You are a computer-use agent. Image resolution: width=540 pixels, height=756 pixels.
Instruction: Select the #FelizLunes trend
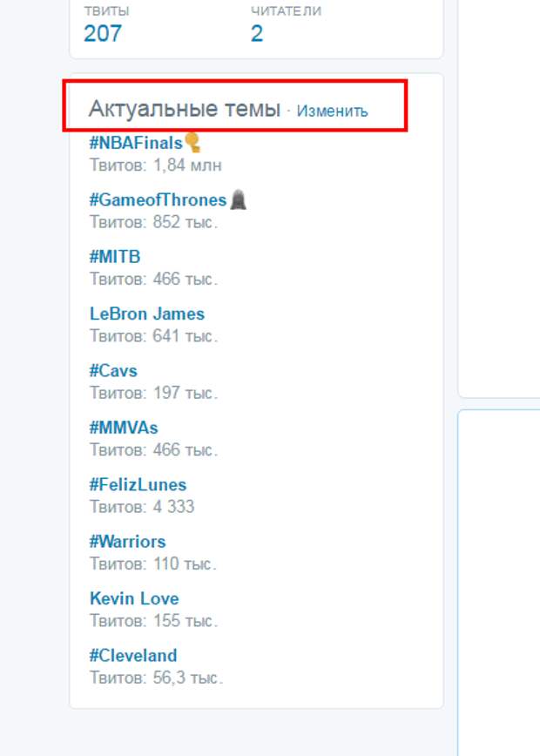pos(138,484)
